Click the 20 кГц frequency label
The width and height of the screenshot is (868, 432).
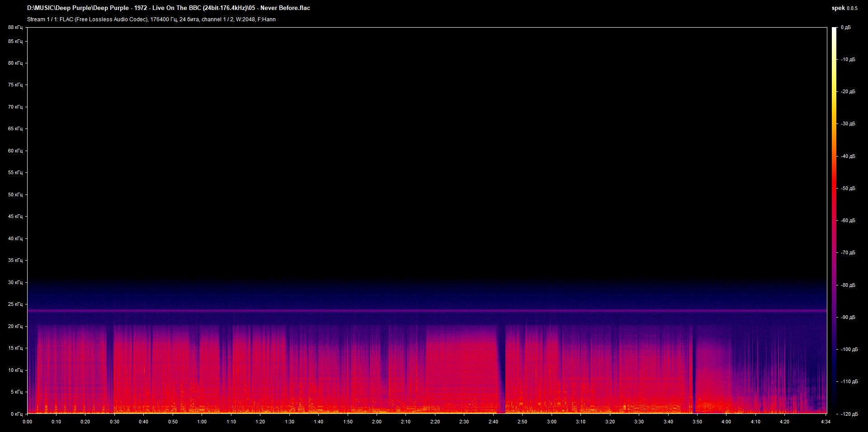[x=15, y=326]
